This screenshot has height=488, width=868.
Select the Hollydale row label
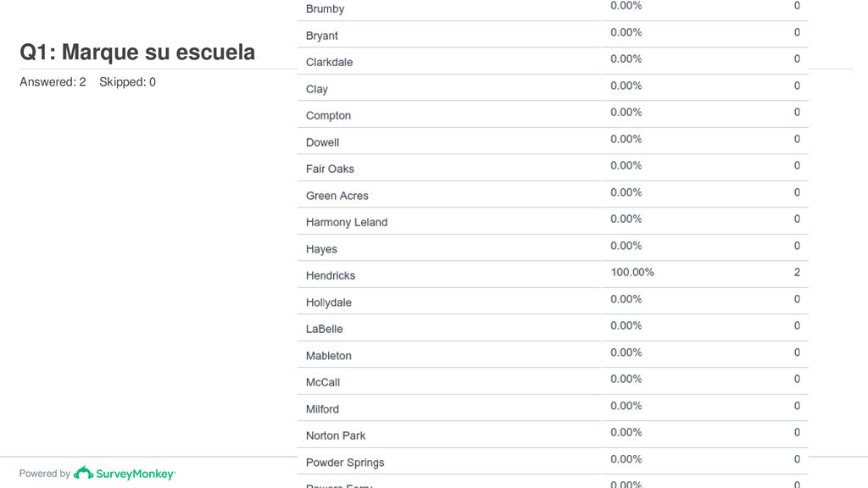pyautogui.click(x=329, y=302)
